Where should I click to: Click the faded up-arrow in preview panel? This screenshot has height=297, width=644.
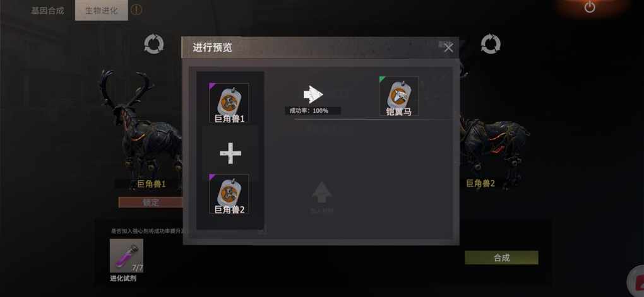[321, 192]
